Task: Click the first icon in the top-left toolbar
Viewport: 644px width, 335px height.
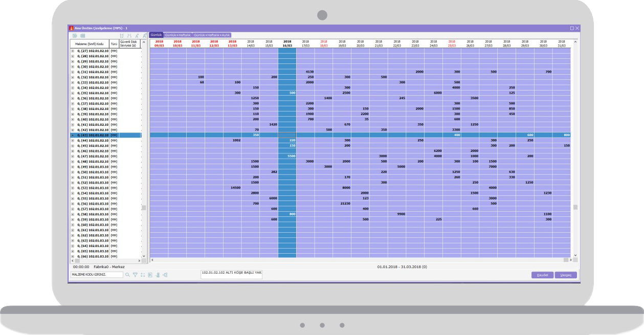Action: coord(74,35)
